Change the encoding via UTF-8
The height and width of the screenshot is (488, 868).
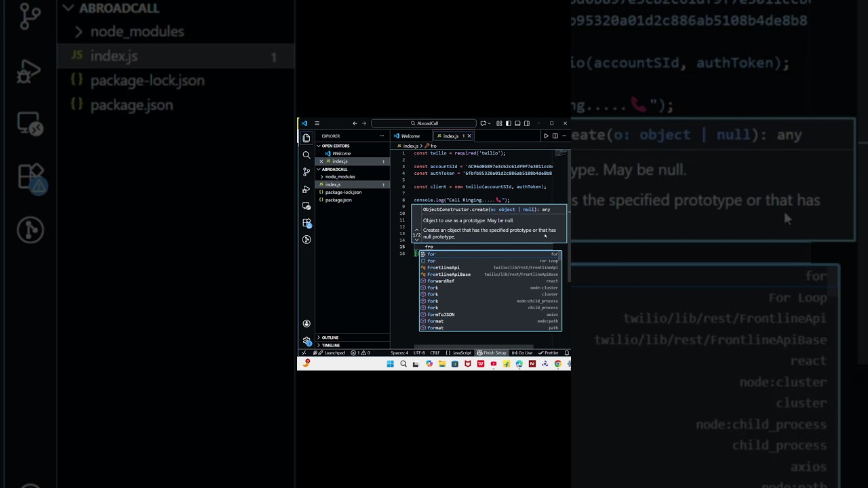click(419, 353)
